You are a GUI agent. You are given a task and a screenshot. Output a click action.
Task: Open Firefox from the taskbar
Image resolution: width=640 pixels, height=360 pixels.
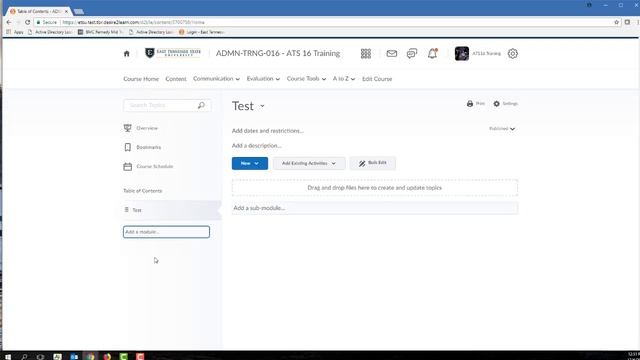click(x=107, y=356)
